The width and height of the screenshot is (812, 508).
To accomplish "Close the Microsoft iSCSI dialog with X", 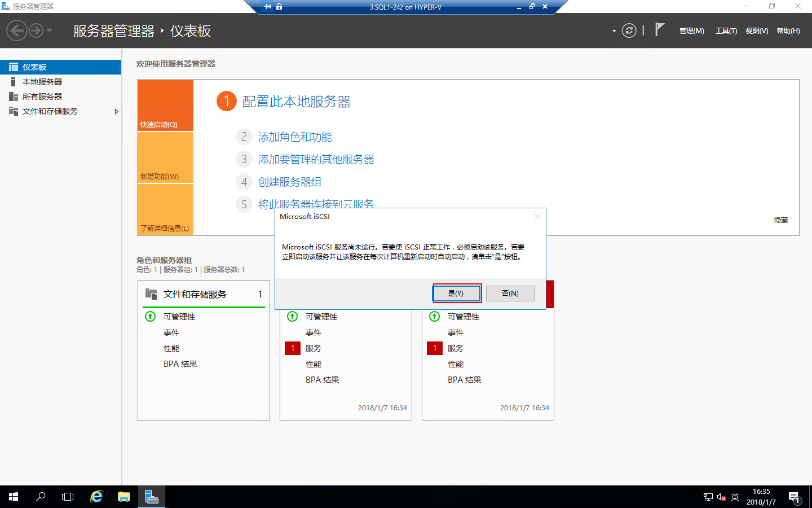I will tap(537, 216).
